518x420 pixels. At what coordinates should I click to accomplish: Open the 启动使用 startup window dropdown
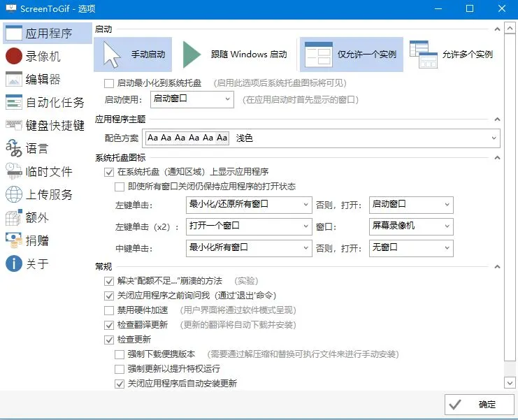191,99
